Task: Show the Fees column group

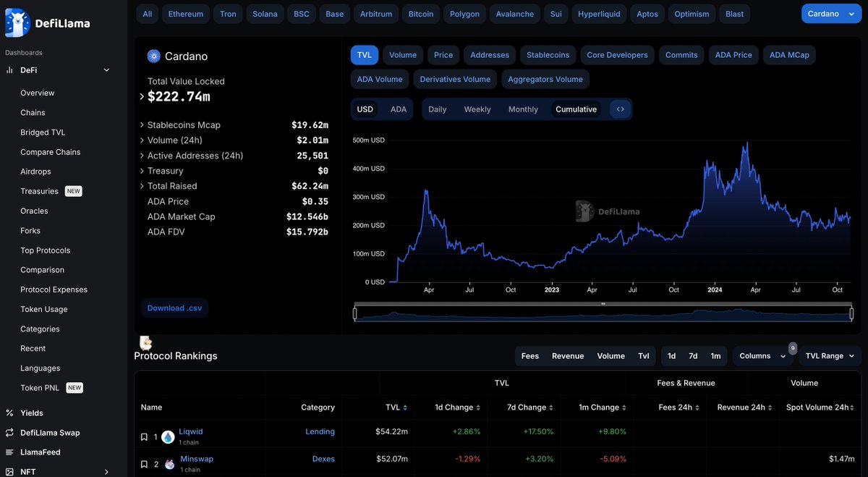Action: [530, 356]
